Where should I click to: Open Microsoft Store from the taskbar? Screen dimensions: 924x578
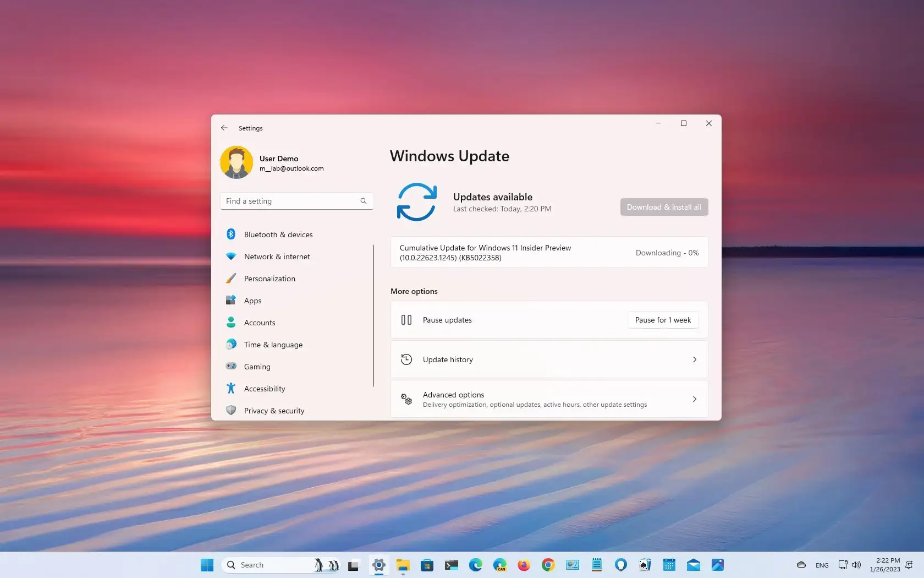pos(427,565)
